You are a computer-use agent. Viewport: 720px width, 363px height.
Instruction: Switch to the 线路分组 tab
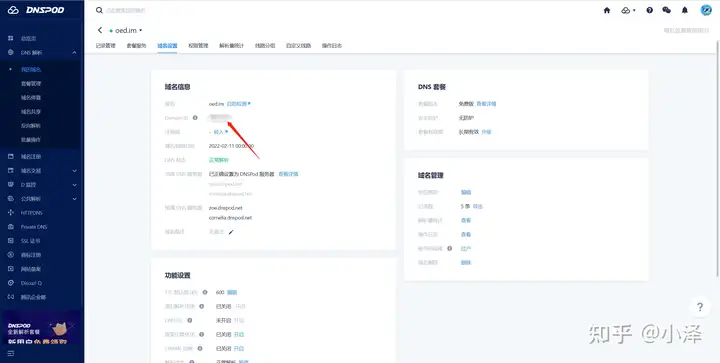pyautogui.click(x=265, y=46)
